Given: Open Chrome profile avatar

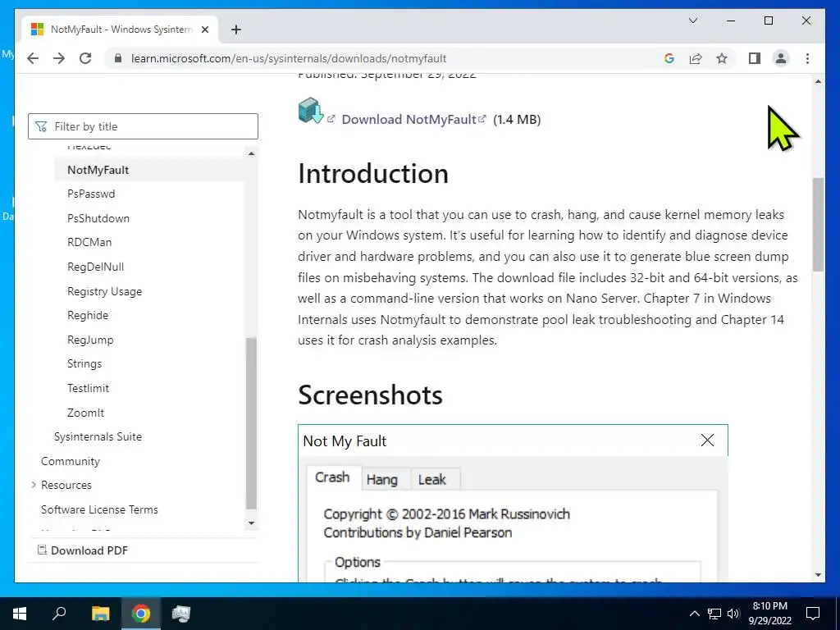Looking at the screenshot, I should point(781,58).
